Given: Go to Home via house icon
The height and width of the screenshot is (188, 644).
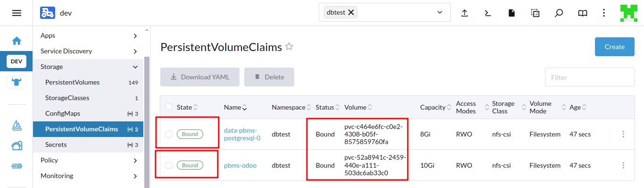Looking at the screenshot, I should coord(17,41).
